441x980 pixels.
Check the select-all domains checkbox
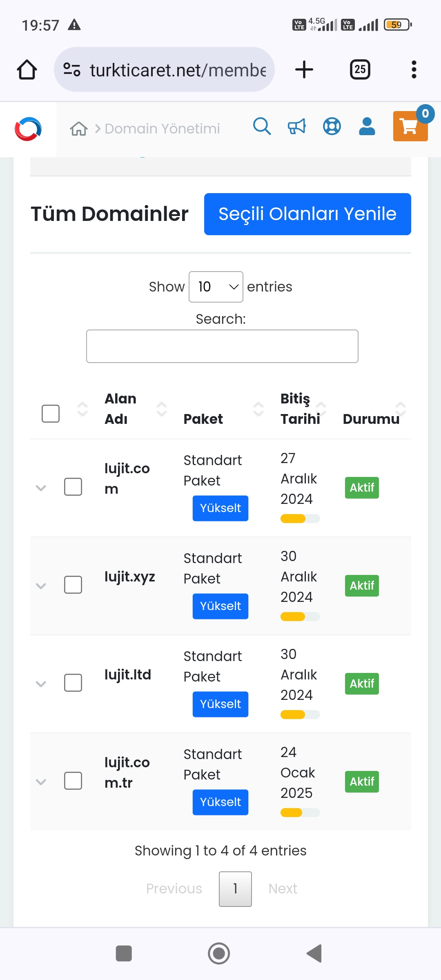(51, 414)
